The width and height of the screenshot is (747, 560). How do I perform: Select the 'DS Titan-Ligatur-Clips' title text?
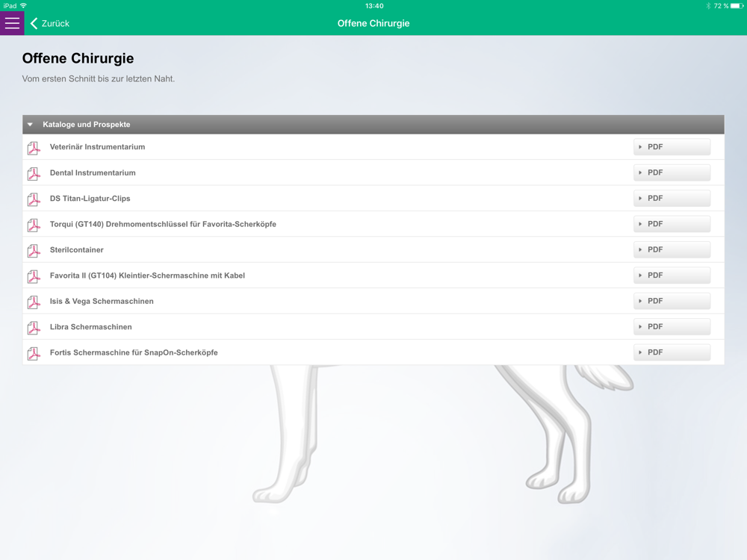[x=90, y=198]
